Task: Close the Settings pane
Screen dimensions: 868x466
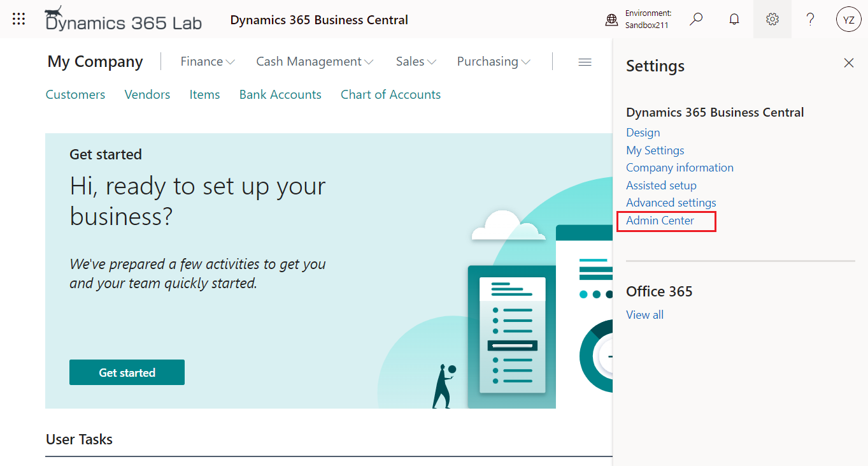Action: (848, 62)
